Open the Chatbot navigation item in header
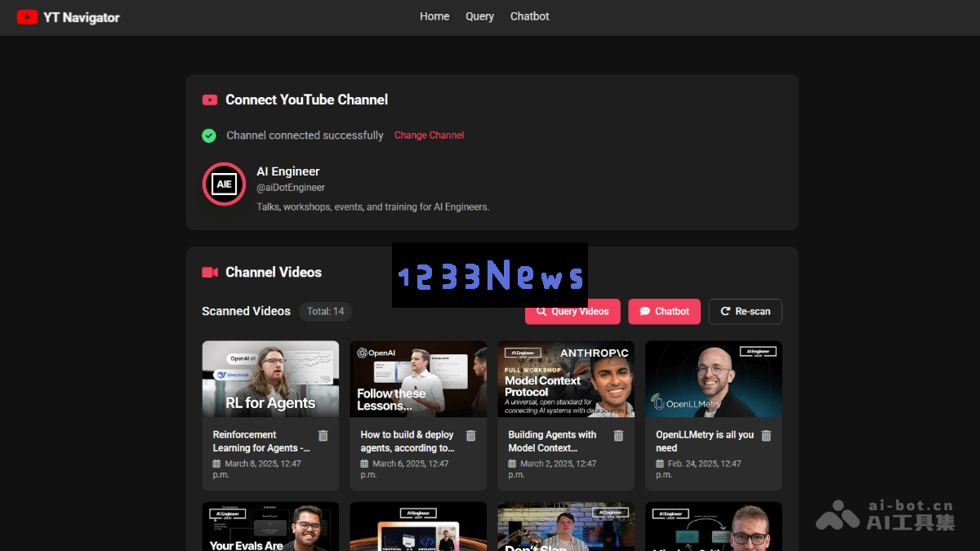This screenshot has height=551, width=980. (x=529, y=16)
